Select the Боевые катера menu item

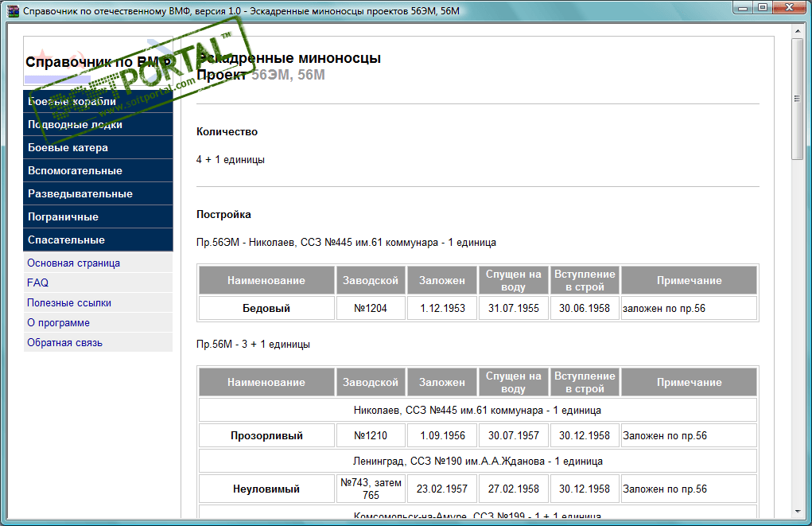pos(98,148)
